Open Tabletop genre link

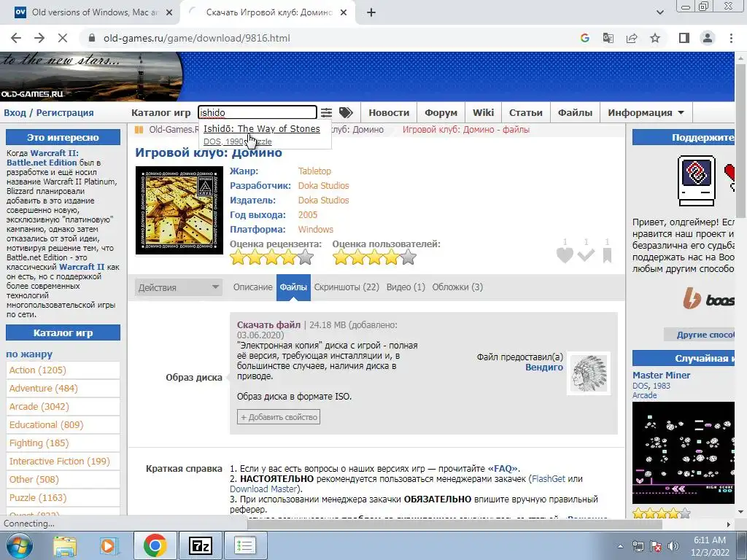(314, 171)
